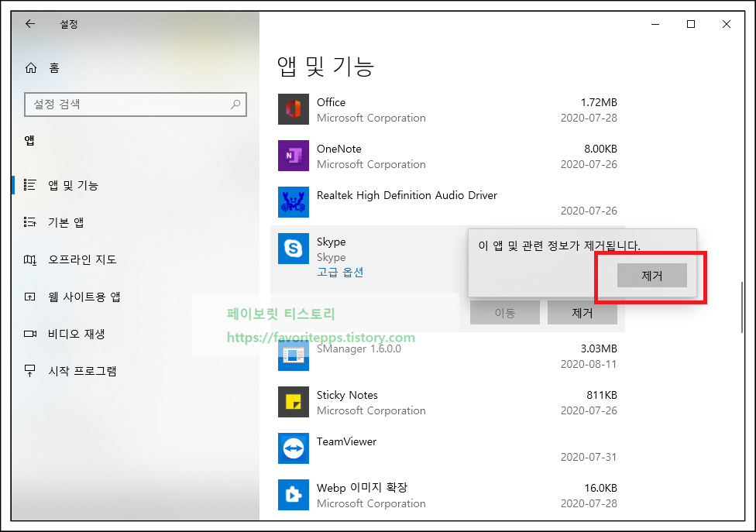Click the Office app icon
Image resolution: width=756 pixels, height=532 pixels.
pos(293,109)
